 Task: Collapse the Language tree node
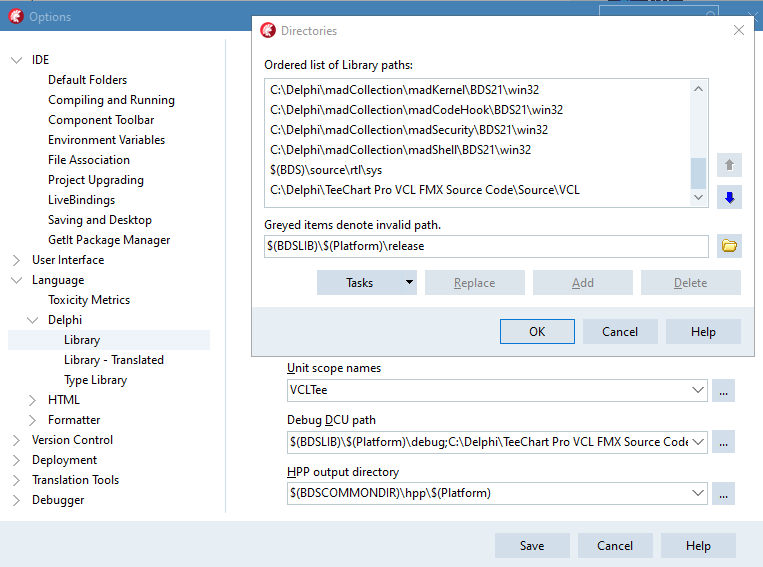click(17, 280)
